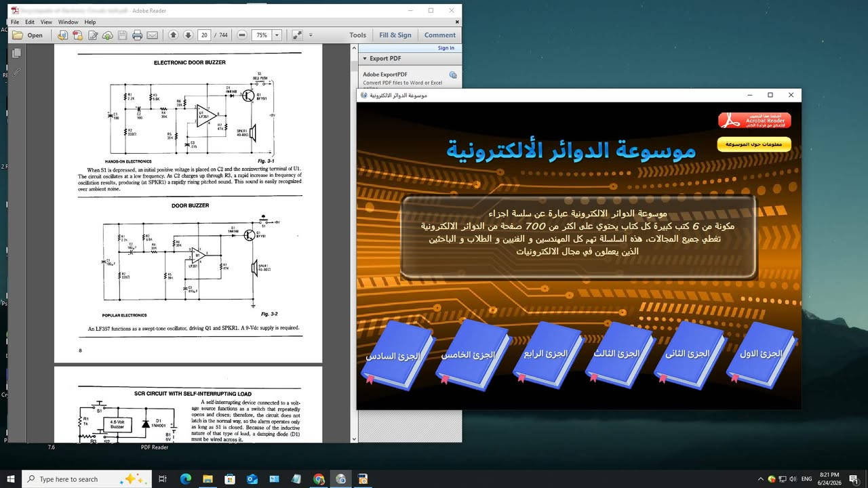Open the Windows Start menu

[11, 479]
